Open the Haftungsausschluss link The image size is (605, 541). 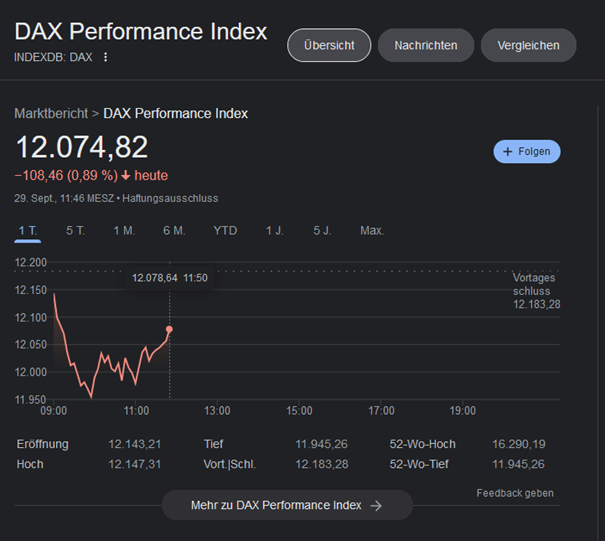[170, 198]
